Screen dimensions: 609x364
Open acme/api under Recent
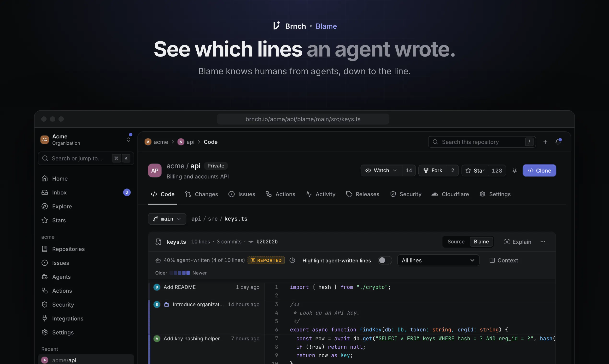[x=85, y=360]
